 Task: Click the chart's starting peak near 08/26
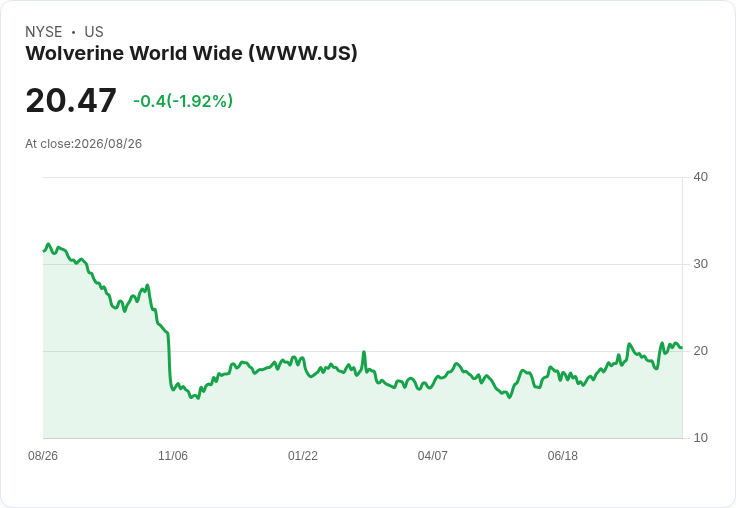pos(48,244)
